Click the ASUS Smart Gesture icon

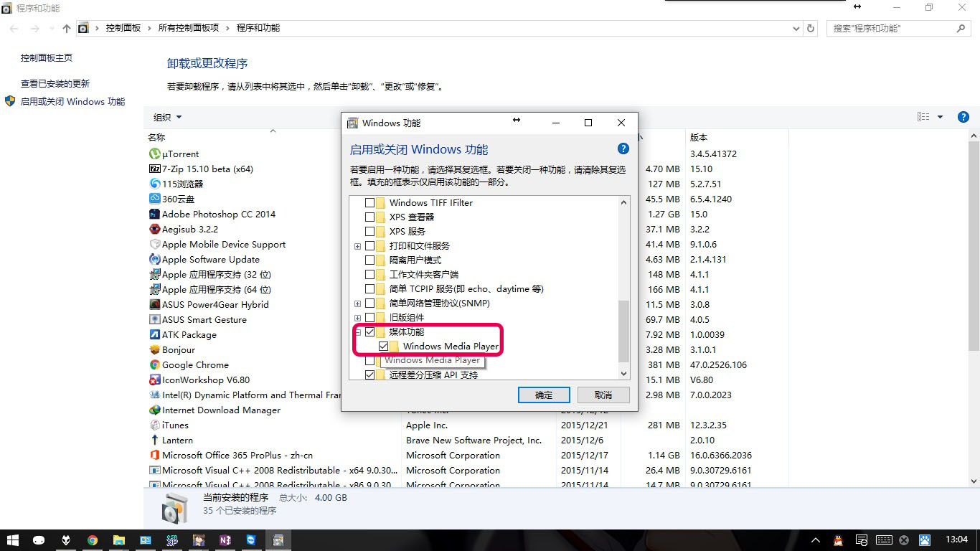tap(154, 319)
